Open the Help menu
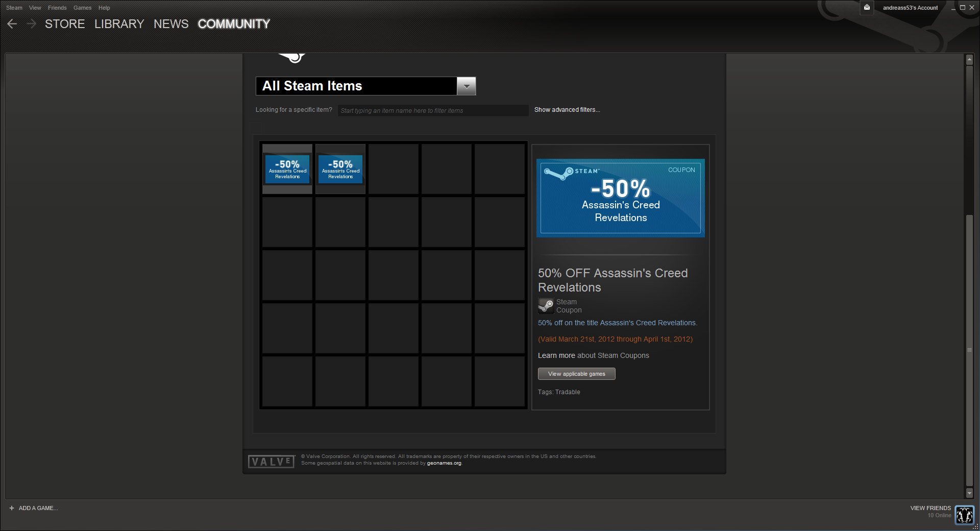The image size is (980, 531). click(x=104, y=8)
